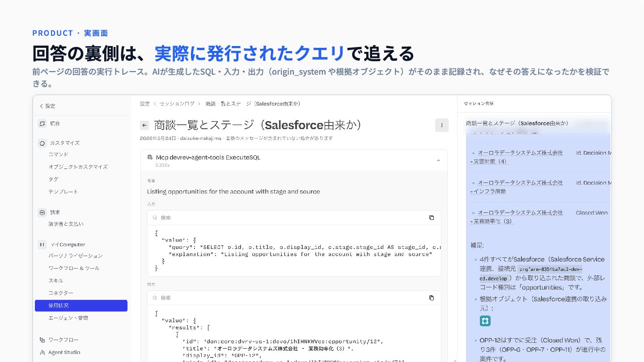
Task: Click the 設定 breadcrumb link
Action: click(x=144, y=104)
